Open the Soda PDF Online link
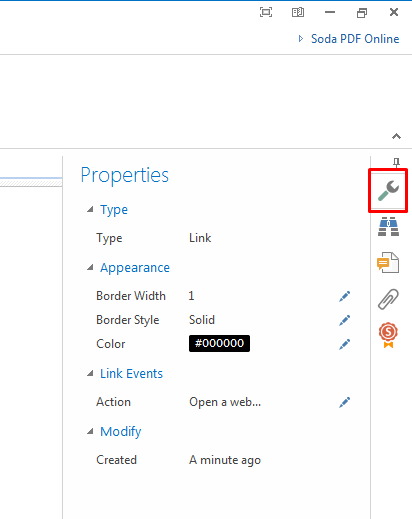412x519 pixels. click(355, 39)
